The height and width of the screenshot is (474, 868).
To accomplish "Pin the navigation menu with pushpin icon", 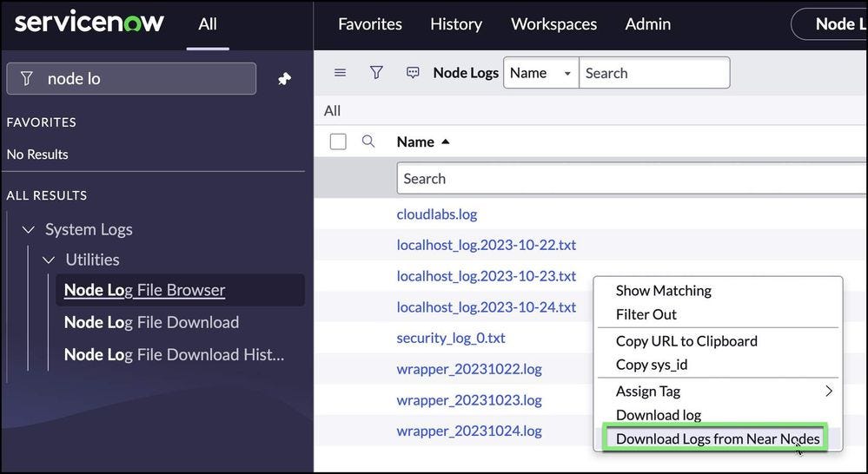I will pos(284,79).
